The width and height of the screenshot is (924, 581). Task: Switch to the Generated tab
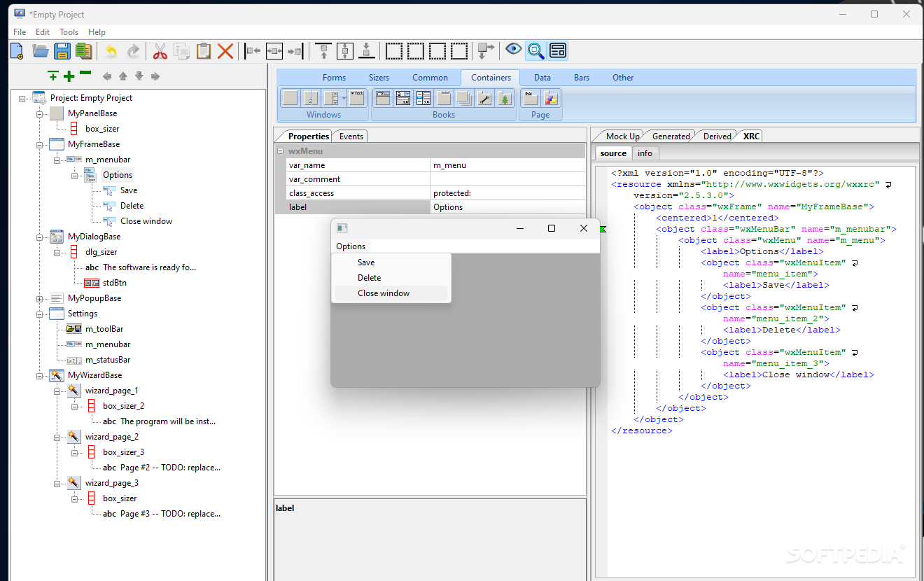(x=671, y=136)
